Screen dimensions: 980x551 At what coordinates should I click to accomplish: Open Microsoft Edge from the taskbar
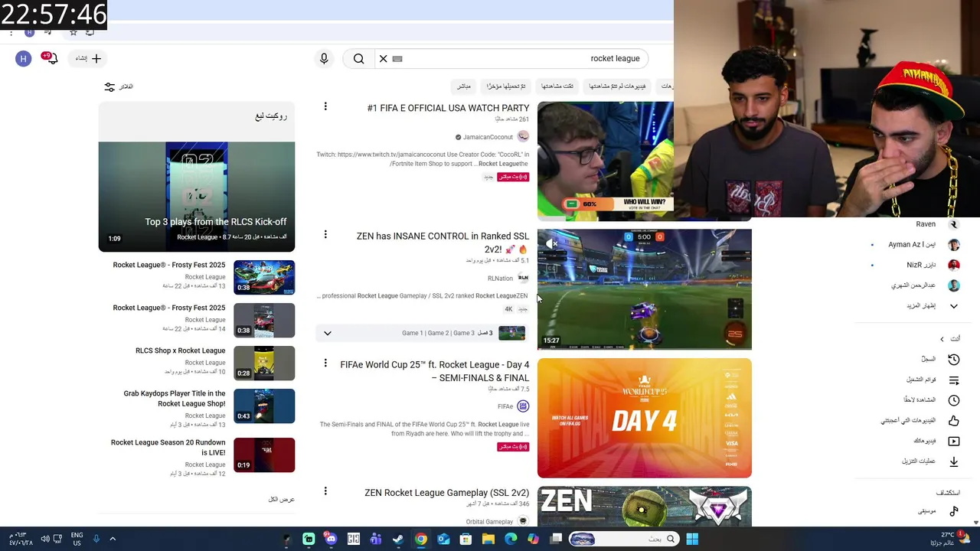[x=511, y=540]
